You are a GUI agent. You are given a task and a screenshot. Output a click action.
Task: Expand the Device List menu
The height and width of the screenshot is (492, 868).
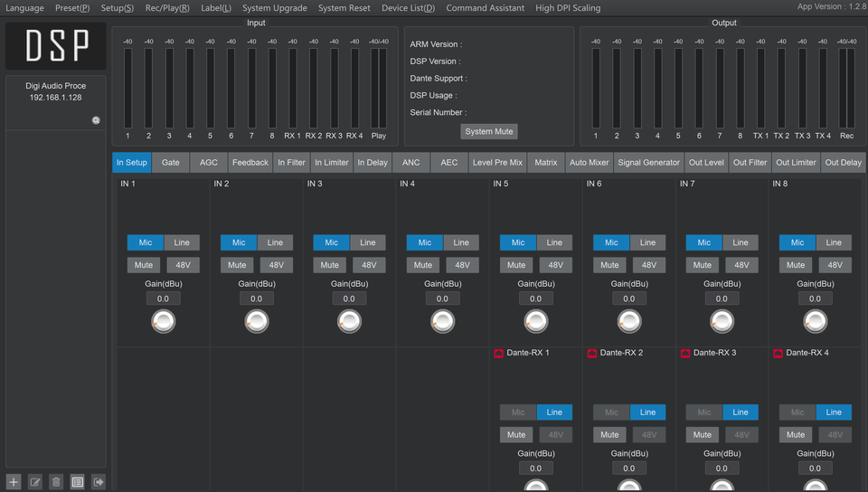pos(408,8)
